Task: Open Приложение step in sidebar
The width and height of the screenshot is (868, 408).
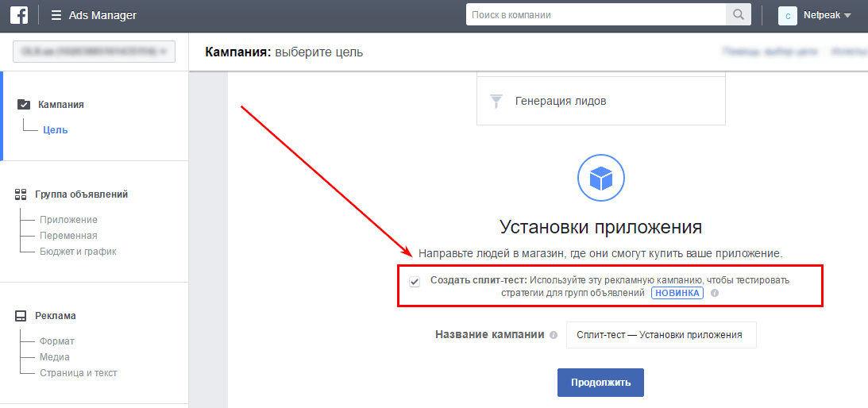Action: coord(68,220)
